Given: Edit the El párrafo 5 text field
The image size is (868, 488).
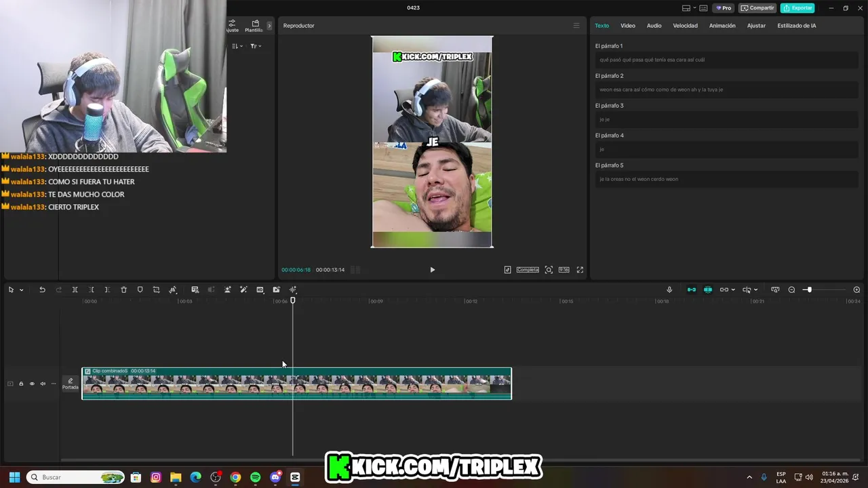Looking at the screenshot, I should click(726, 179).
